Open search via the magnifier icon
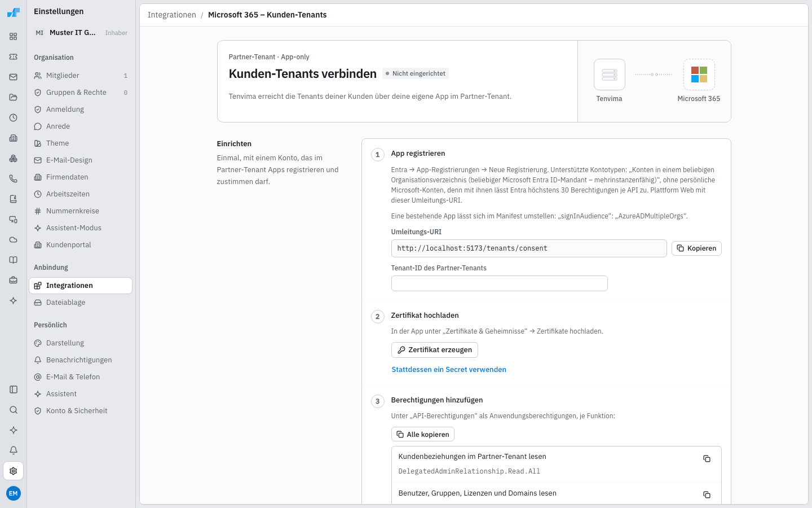The height and width of the screenshot is (508, 812). point(14,410)
